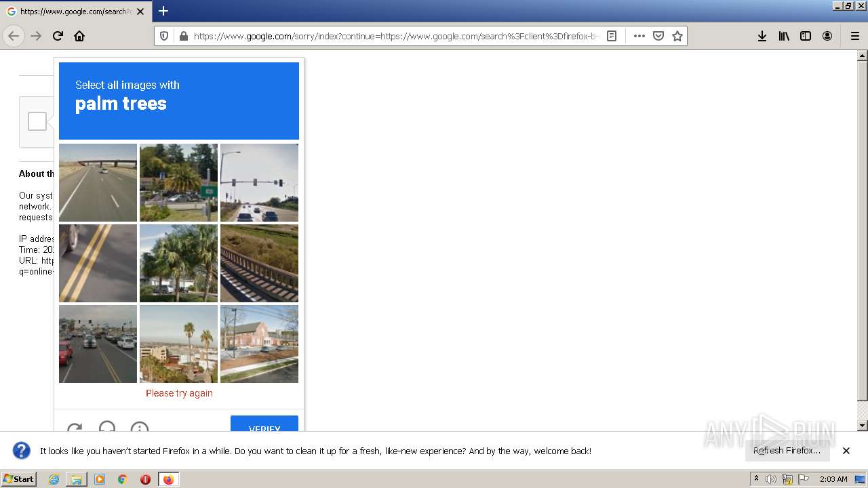The image size is (868, 488).
Task: Toggle reader view icon in address bar
Action: pyautogui.click(x=612, y=36)
